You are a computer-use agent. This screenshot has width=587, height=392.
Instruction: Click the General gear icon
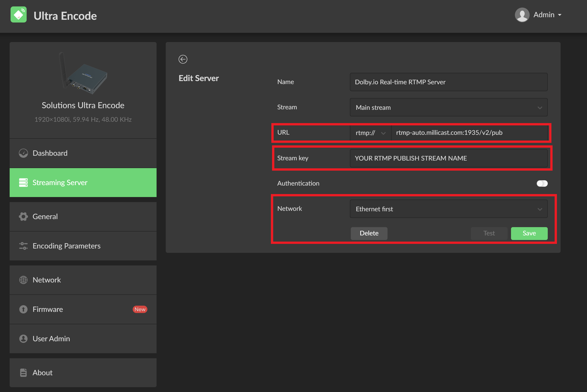coord(23,217)
